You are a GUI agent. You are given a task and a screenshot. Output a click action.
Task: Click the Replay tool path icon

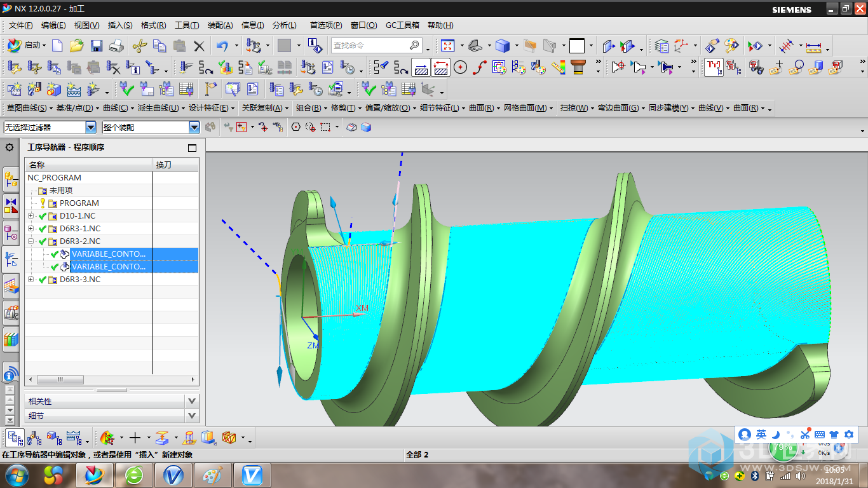click(x=206, y=67)
